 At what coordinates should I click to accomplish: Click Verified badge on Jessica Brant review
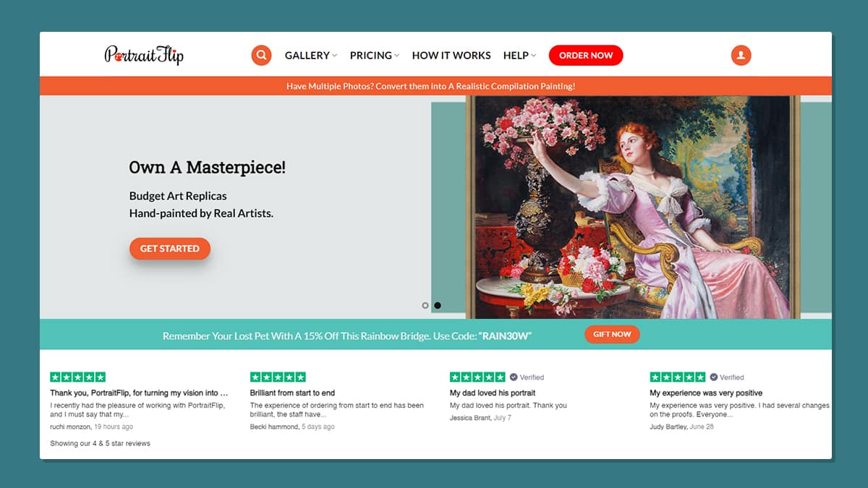click(x=527, y=377)
